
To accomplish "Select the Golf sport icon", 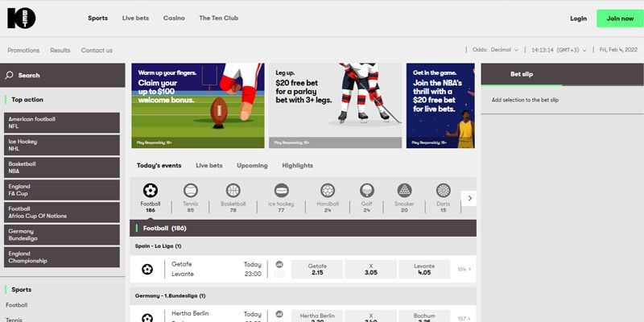I will [x=366, y=192].
